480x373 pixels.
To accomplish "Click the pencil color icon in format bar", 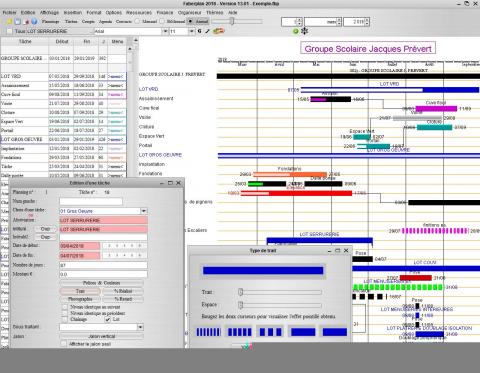I will pos(207,31).
